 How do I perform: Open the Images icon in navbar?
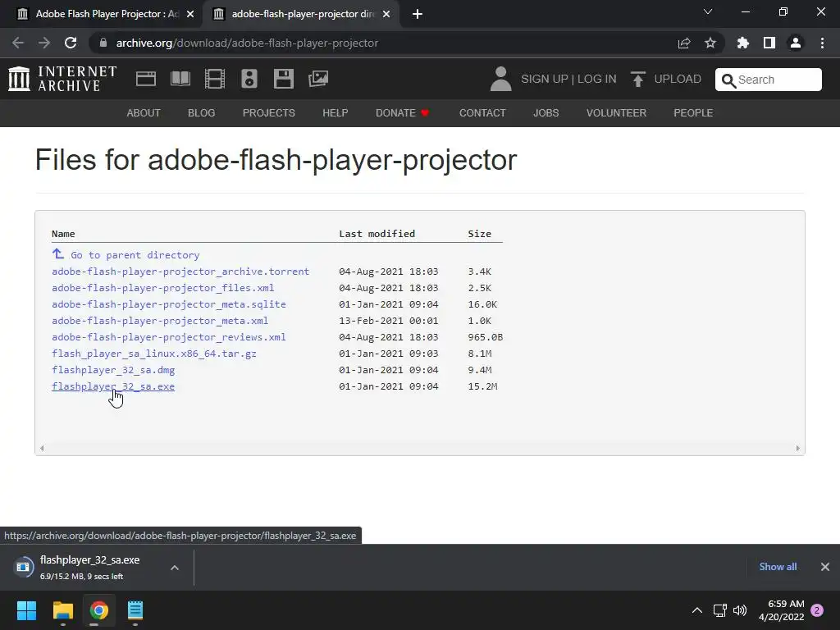318,79
